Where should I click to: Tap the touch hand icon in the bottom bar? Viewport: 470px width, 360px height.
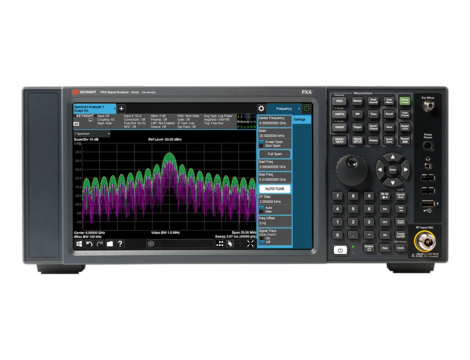(x=230, y=244)
